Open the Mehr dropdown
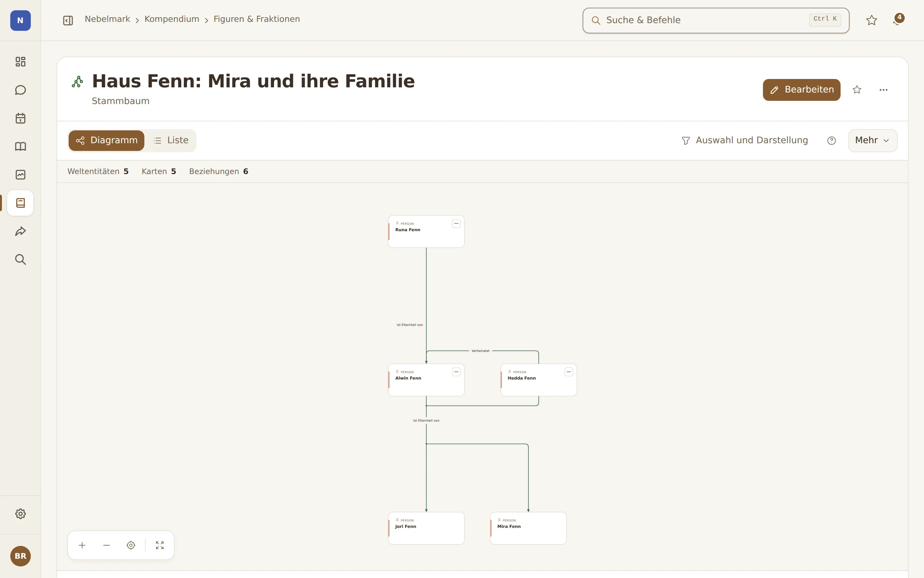This screenshot has width=924, height=578. [x=872, y=141]
